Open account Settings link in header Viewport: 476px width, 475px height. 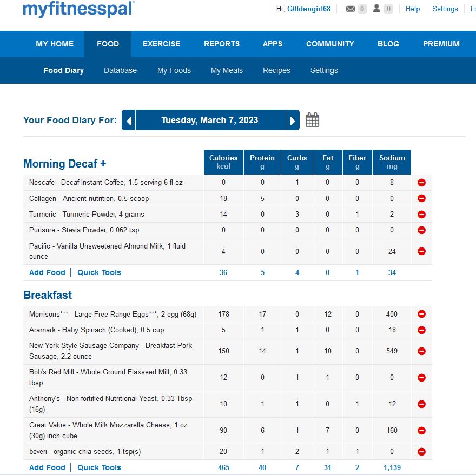click(x=445, y=9)
